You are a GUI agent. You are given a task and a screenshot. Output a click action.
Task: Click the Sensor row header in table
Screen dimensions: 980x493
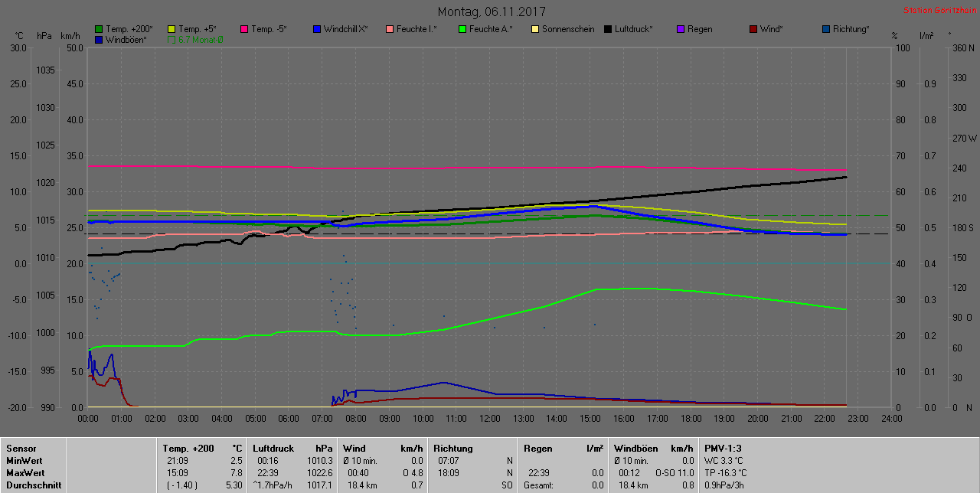point(21,449)
